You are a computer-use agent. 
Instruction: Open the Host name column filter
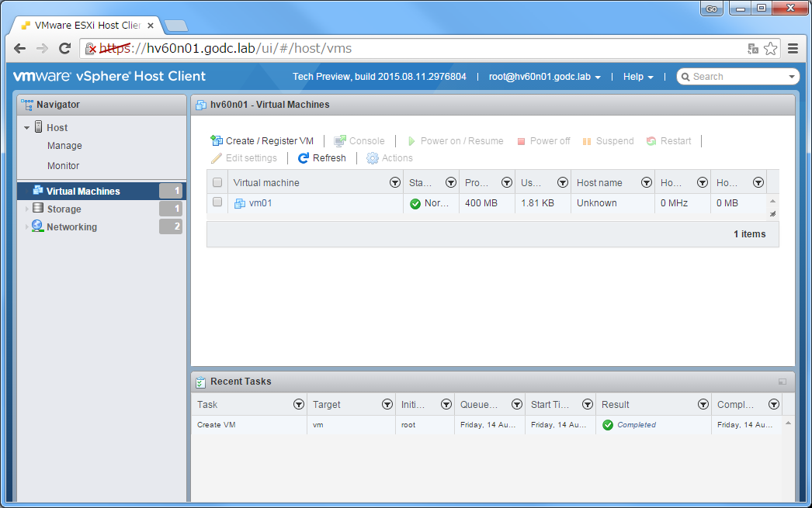click(x=647, y=182)
